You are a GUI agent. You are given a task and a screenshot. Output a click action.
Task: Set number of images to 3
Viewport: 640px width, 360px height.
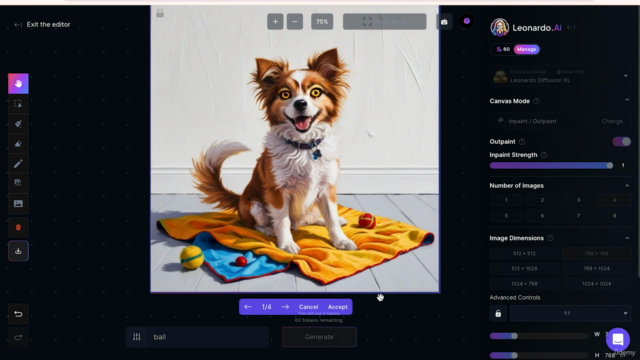point(578,200)
